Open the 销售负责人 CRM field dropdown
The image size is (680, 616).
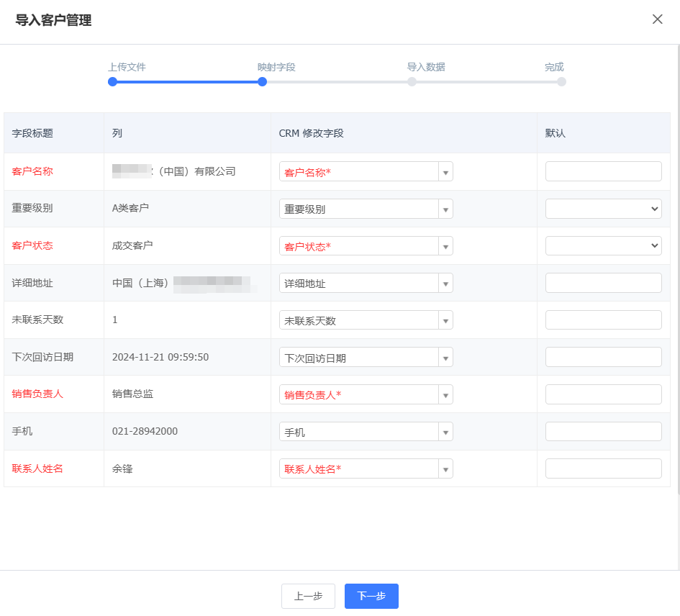pyautogui.click(x=366, y=394)
